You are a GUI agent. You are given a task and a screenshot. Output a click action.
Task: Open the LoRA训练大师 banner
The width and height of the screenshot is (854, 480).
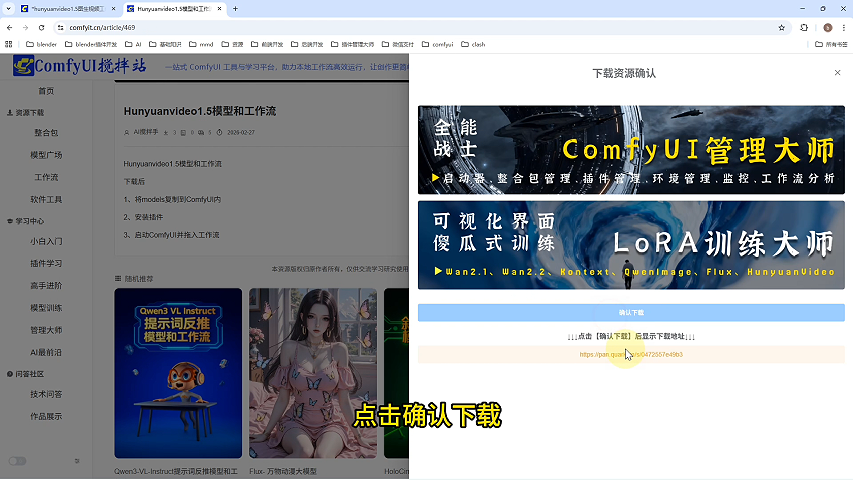tap(631, 245)
